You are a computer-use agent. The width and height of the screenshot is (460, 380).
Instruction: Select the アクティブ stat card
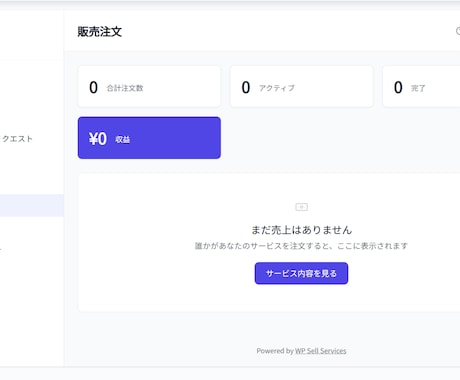(302, 87)
